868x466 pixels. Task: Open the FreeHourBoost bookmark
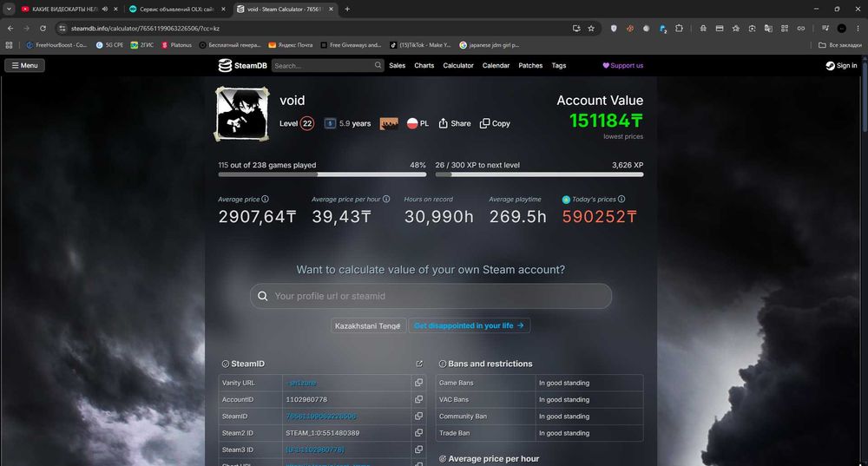point(56,45)
